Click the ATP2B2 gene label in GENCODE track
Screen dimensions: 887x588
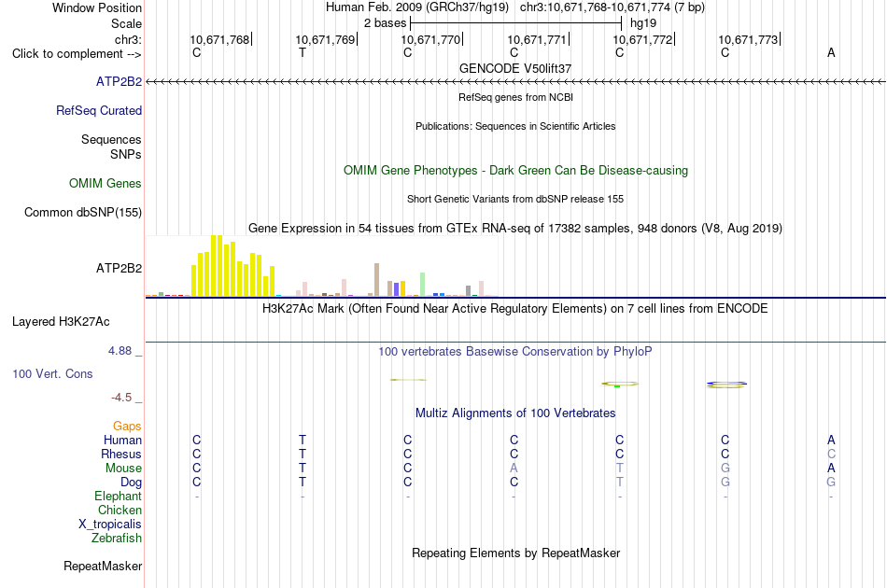[119, 81]
